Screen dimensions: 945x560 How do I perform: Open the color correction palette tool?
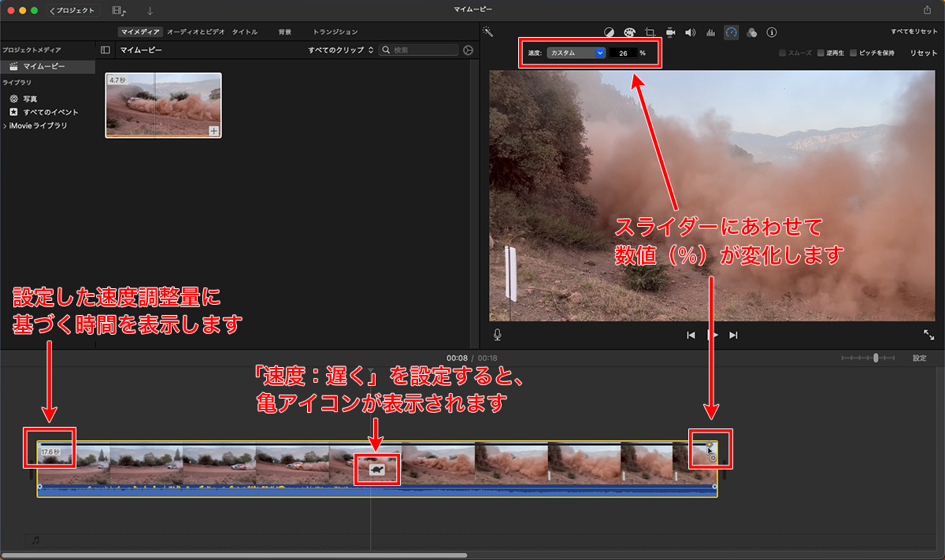629,32
